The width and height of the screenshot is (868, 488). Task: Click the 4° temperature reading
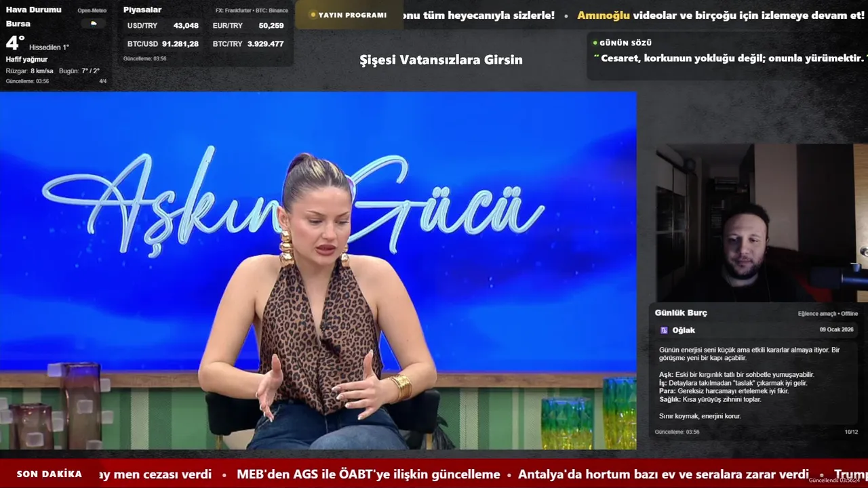point(15,43)
